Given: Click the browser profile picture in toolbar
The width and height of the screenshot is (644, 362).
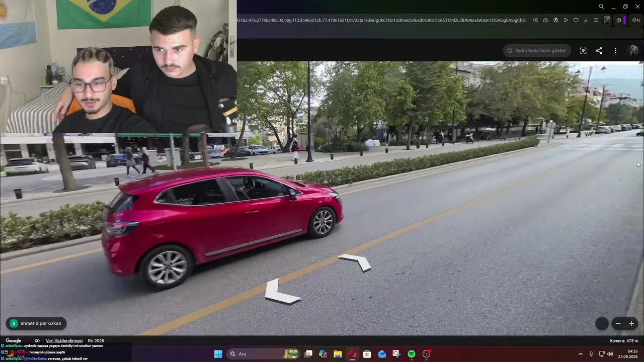Looking at the screenshot, I should coord(607,20).
